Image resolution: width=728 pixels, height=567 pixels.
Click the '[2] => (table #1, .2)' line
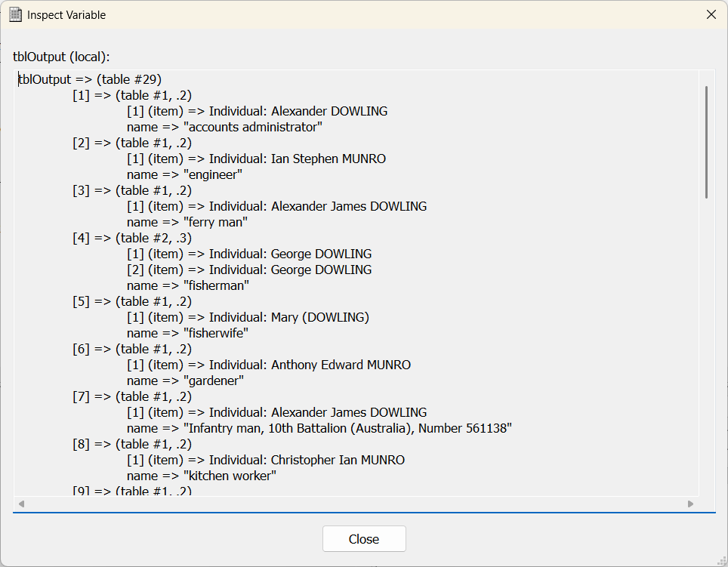[132, 143]
